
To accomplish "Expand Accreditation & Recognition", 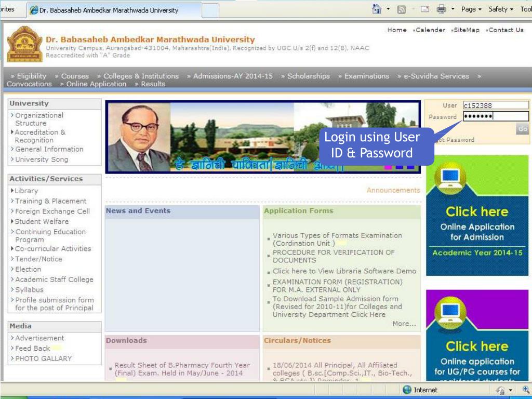I will click(x=39, y=136).
